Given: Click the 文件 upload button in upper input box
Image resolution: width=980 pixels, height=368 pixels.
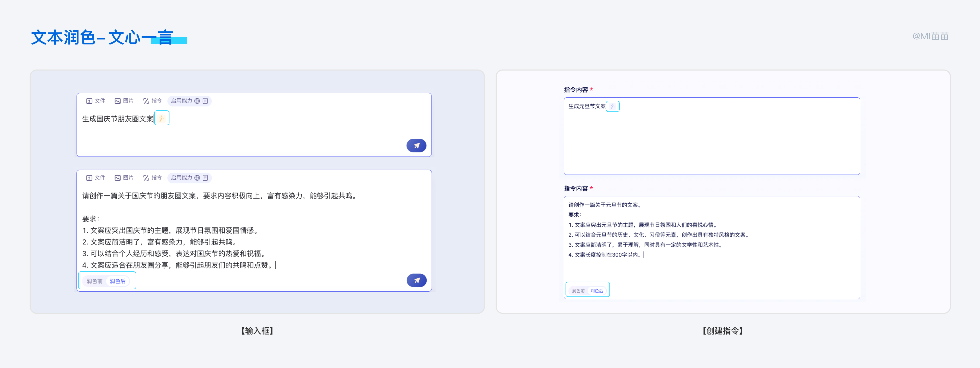Looking at the screenshot, I should point(95,101).
